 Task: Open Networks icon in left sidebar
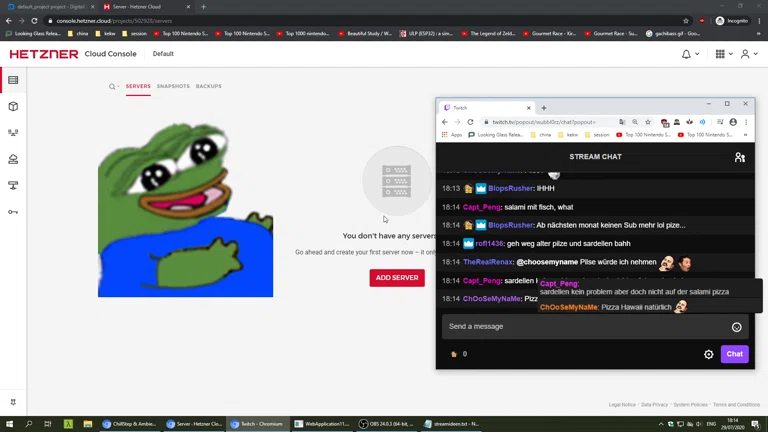point(13,185)
